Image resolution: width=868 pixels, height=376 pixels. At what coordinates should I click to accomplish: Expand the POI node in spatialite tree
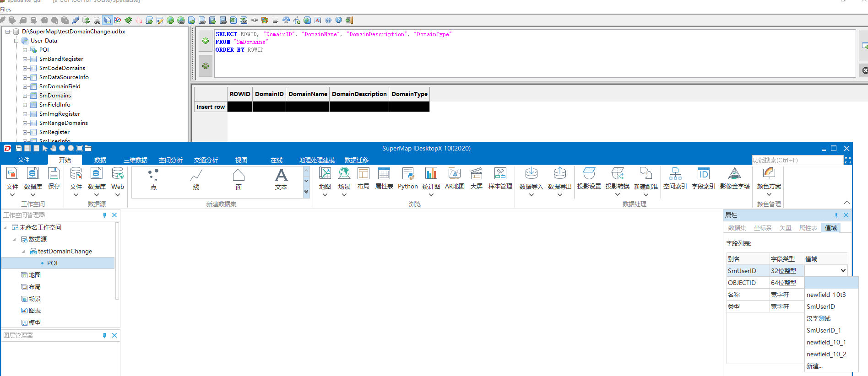tap(25, 50)
